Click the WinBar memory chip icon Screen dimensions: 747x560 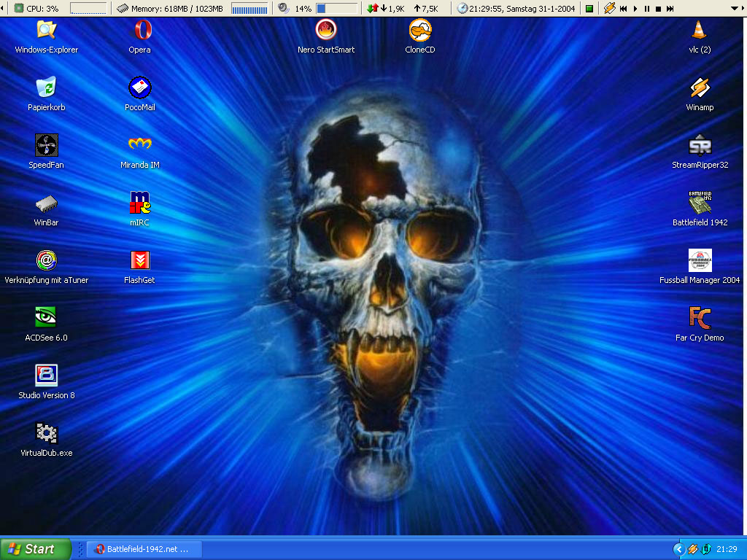point(123,8)
